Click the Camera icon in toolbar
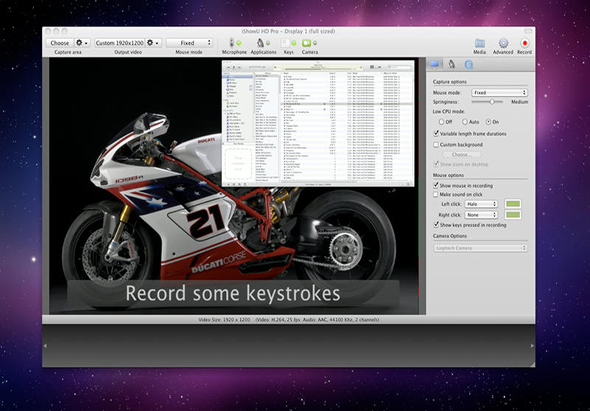590x411 pixels. click(x=307, y=43)
